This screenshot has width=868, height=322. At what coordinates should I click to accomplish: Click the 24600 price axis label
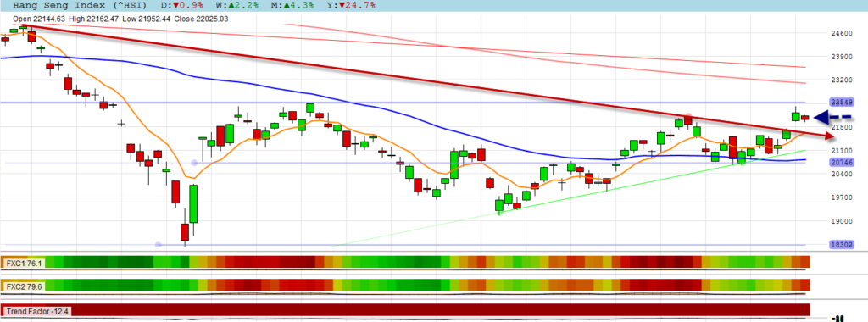tap(842, 33)
